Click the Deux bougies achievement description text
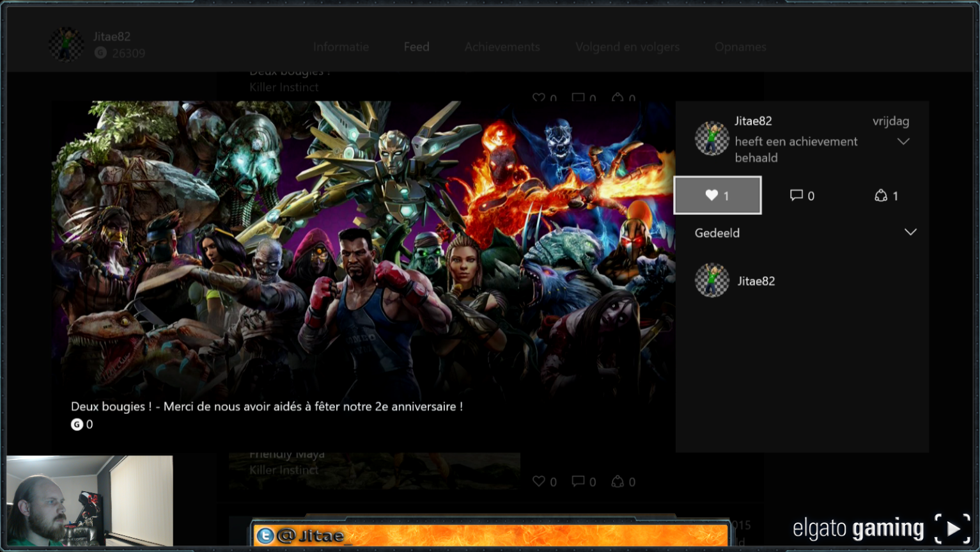 tap(267, 406)
